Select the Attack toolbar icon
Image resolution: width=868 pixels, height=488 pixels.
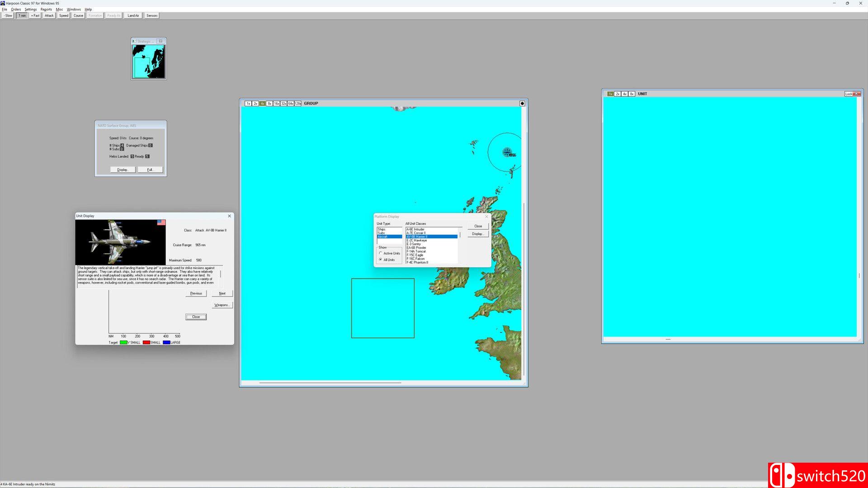point(48,15)
